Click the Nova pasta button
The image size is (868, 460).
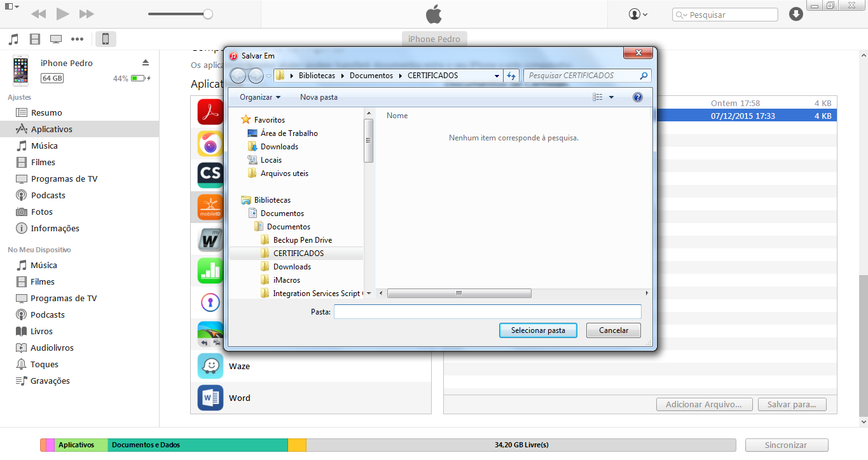click(x=319, y=97)
